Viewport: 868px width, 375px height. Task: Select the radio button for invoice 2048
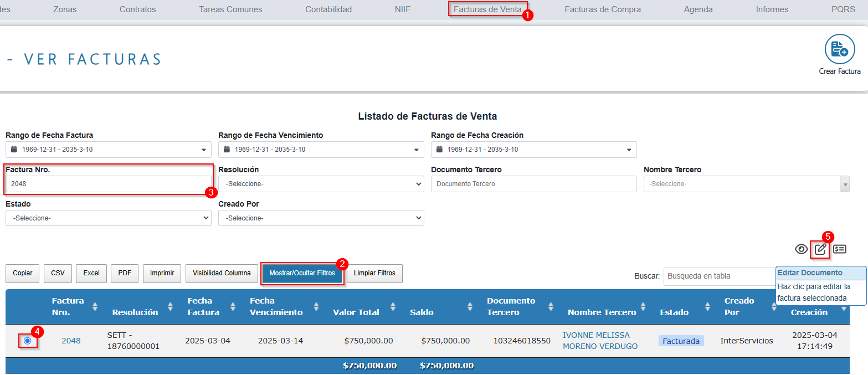(27, 341)
